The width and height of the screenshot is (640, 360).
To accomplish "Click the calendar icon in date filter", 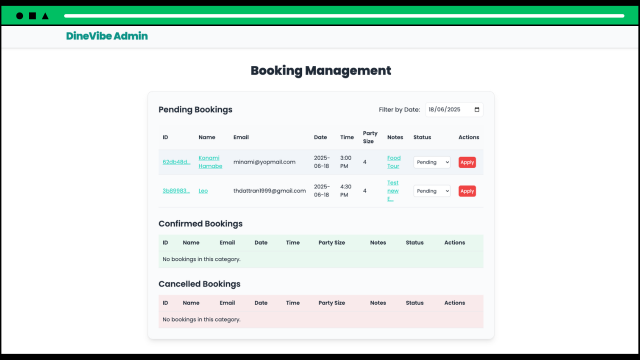I will point(477,109).
